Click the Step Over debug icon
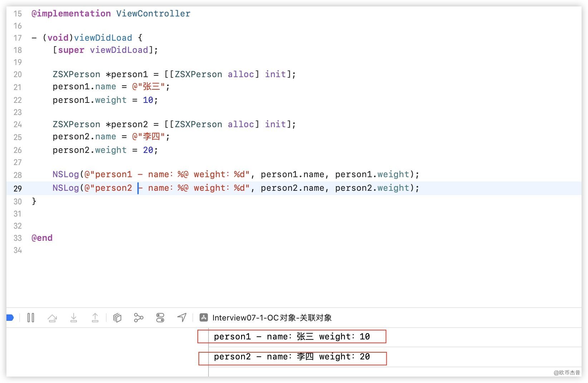Screen dimensions: 588x383 point(52,318)
